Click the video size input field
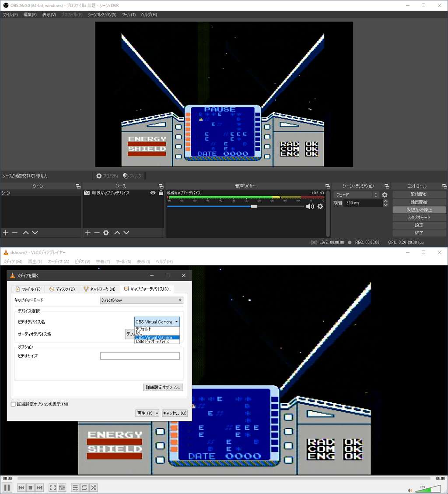448x494 pixels. [140, 356]
